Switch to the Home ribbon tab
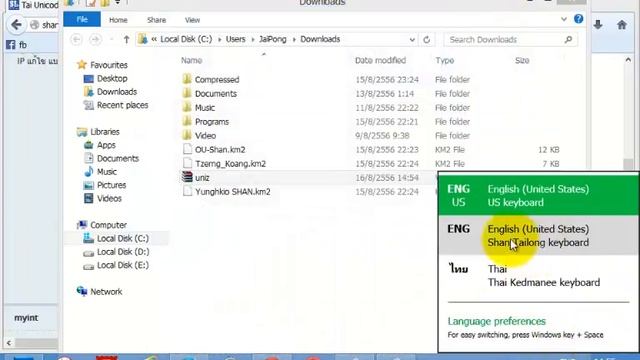The image size is (640, 360). click(118, 20)
